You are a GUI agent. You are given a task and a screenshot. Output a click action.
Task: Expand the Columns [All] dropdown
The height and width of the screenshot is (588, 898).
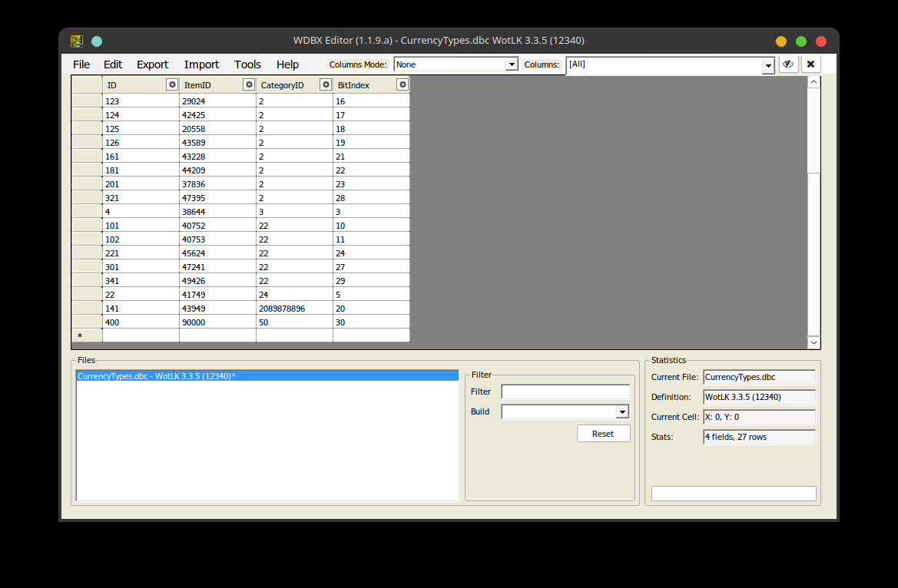tap(768, 66)
